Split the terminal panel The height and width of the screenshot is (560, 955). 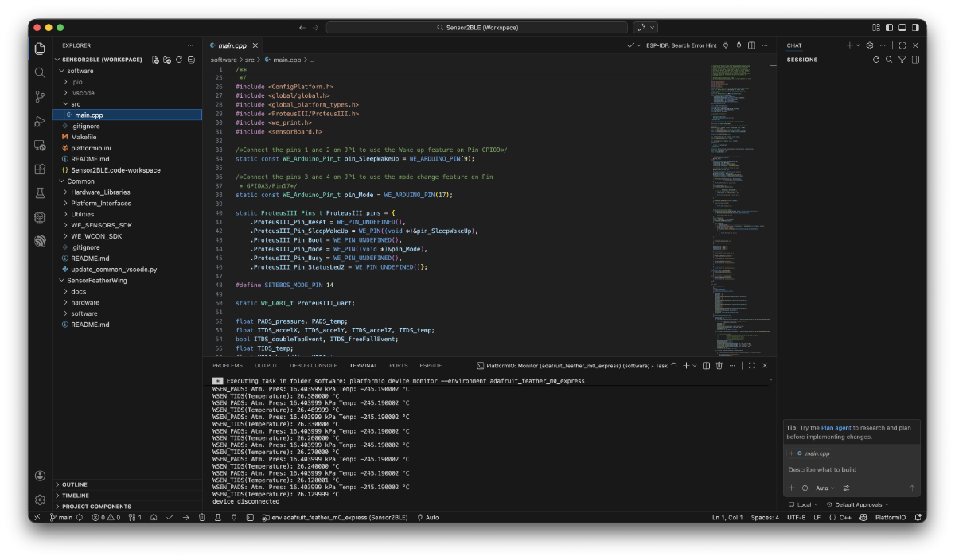706,366
